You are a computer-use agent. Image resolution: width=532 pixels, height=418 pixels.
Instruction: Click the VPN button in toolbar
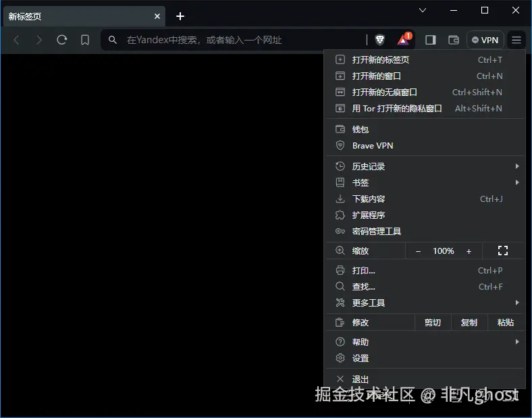pos(485,40)
